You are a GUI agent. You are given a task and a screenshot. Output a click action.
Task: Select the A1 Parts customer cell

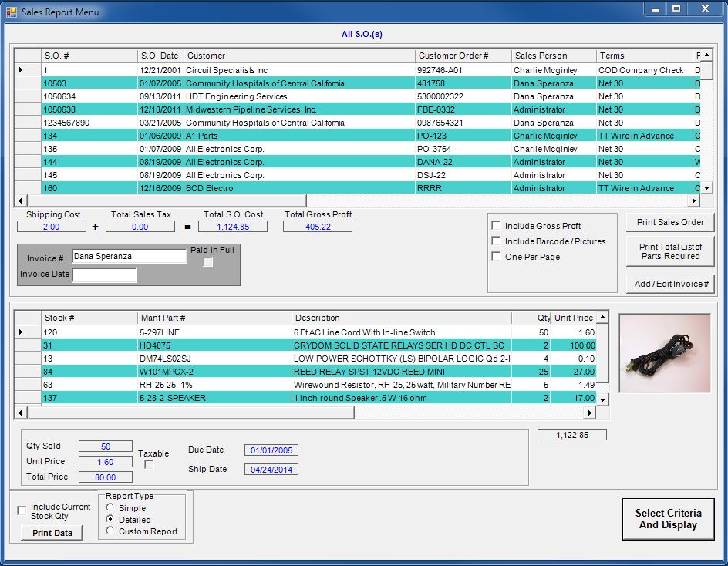[299, 136]
